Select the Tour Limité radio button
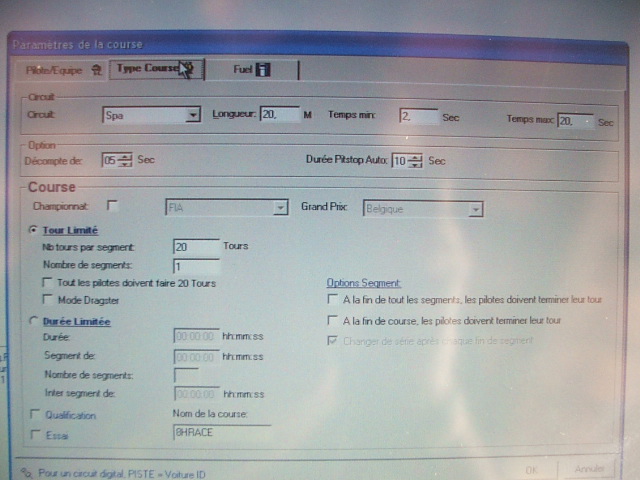Image resolution: width=640 pixels, height=480 pixels. coord(36,230)
